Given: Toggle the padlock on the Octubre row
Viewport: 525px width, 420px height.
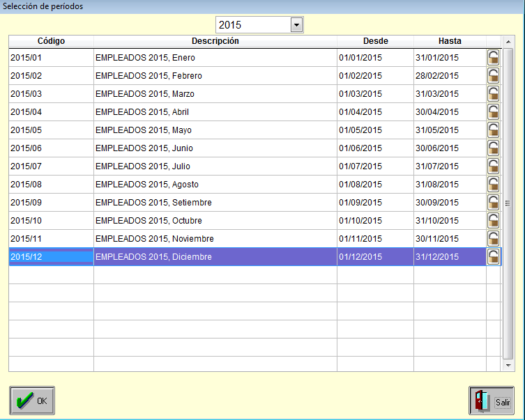Looking at the screenshot, I should 493,221.
